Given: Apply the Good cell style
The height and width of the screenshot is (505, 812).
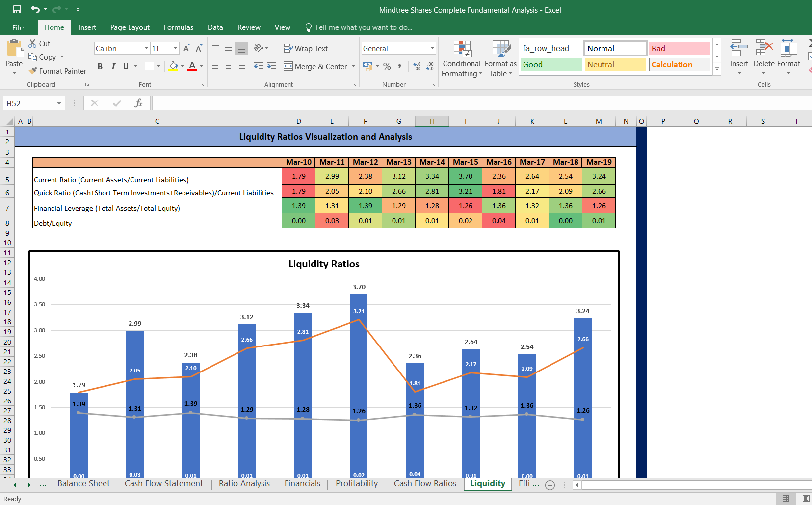Looking at the screenshot, I should (x=550, y=64).
